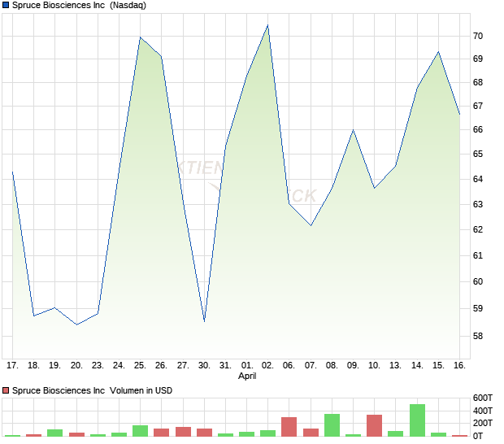This screenshot has width=504, height=444.
Task: Click the price axis value 60
Action: point(478,281)
